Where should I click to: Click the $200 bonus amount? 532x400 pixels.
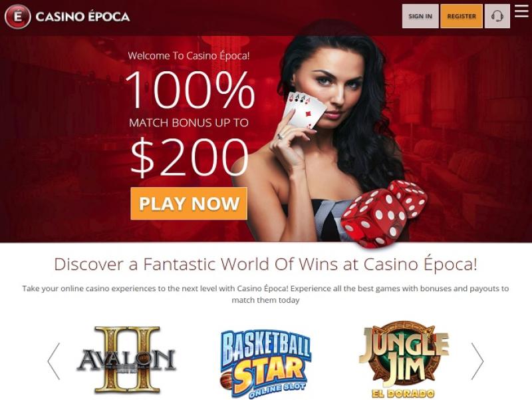click(x=190, y=158)
